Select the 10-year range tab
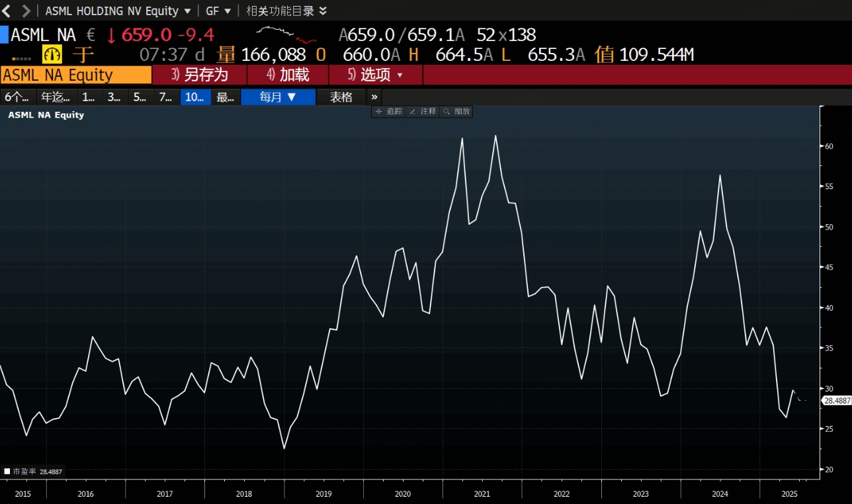 pyautogui.click(x=195, y=97)
